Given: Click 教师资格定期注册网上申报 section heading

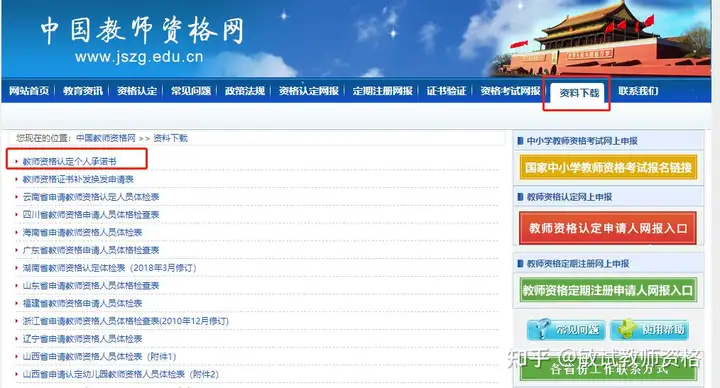Looking at the screenshot, I should [x=578, y=264].
